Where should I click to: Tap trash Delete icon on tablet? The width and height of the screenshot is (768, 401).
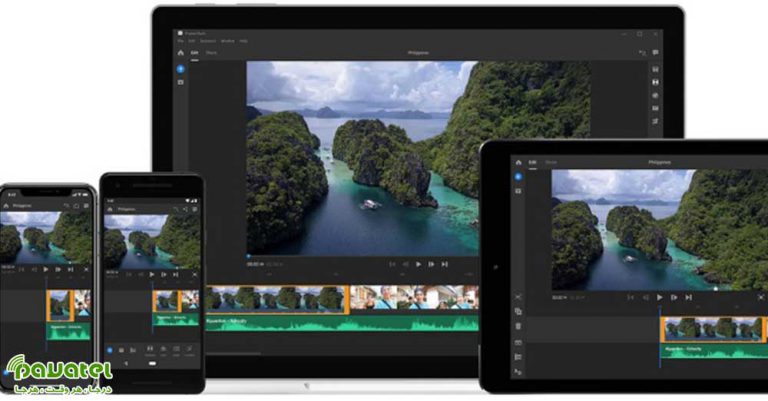coord(518,326)
